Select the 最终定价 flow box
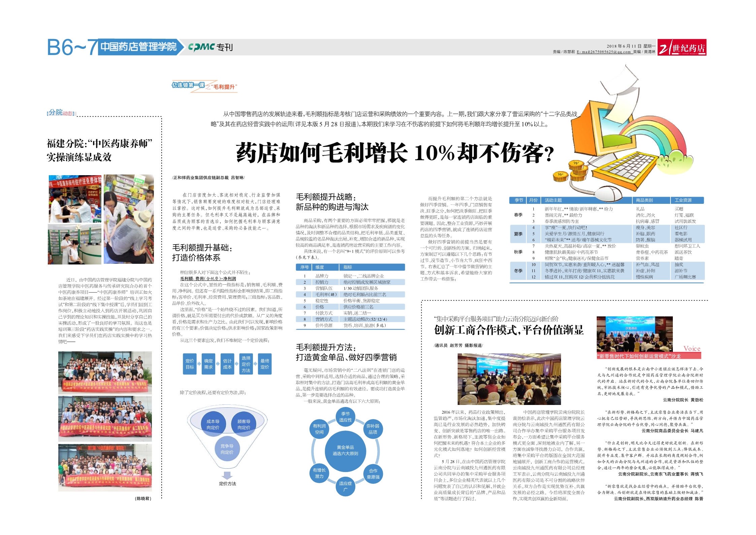Screen dimensions: 756x535 [265, 364]
